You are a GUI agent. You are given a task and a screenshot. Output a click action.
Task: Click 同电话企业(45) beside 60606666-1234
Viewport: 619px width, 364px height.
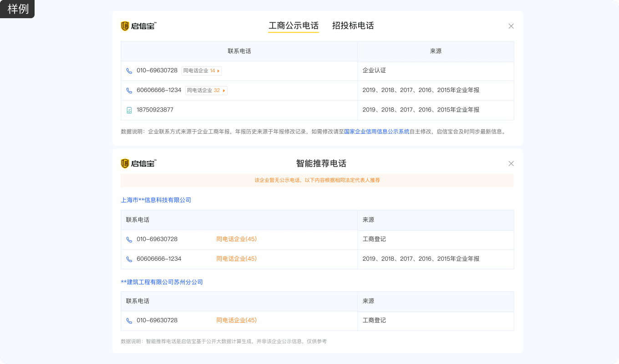pyautogui.click(x=236, y=259)
